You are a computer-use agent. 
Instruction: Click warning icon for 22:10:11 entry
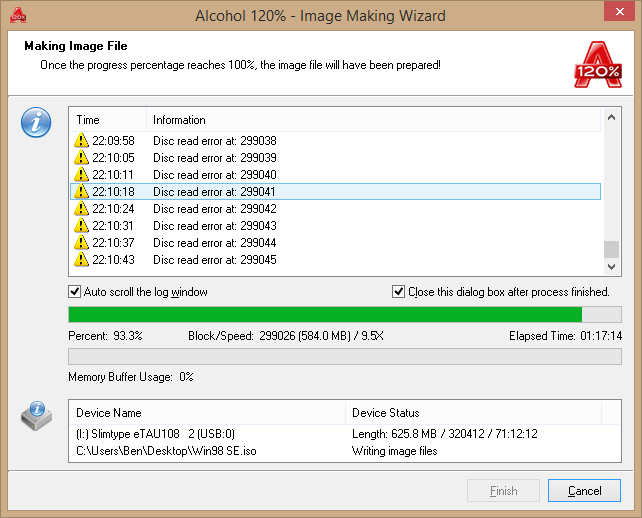point(81,174)
